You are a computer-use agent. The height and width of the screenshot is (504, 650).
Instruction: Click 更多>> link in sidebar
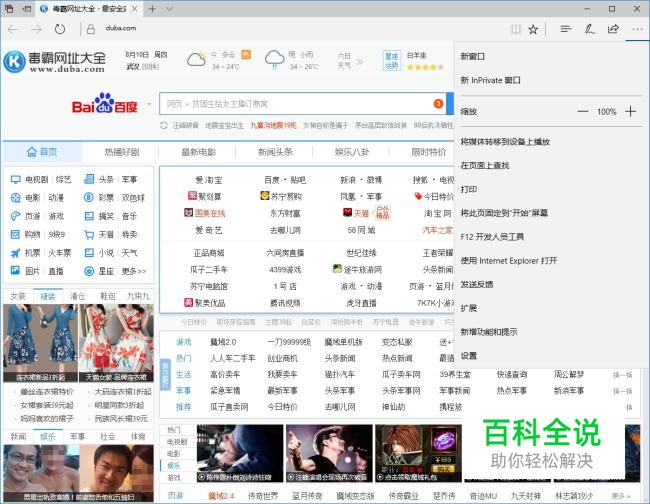click(x=134, y=271)
